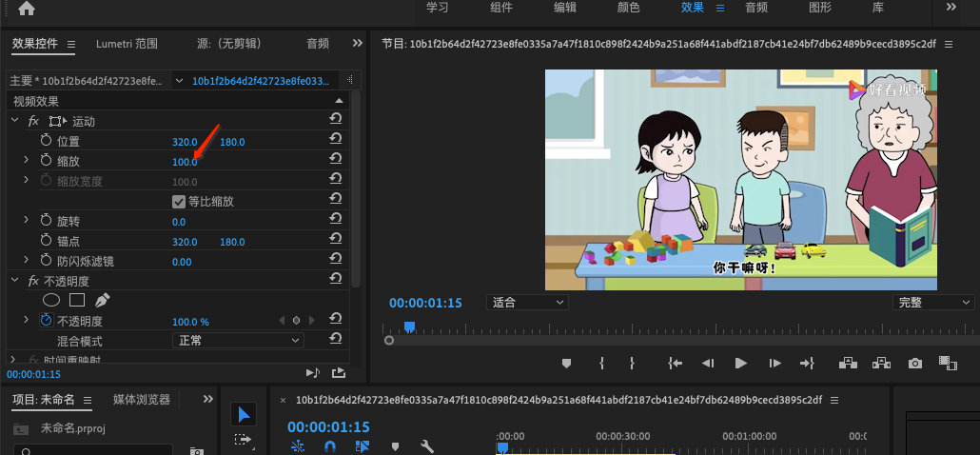
Task: Open the 主要 master clip dropdown arrow
Action: (x=180, y=81)
